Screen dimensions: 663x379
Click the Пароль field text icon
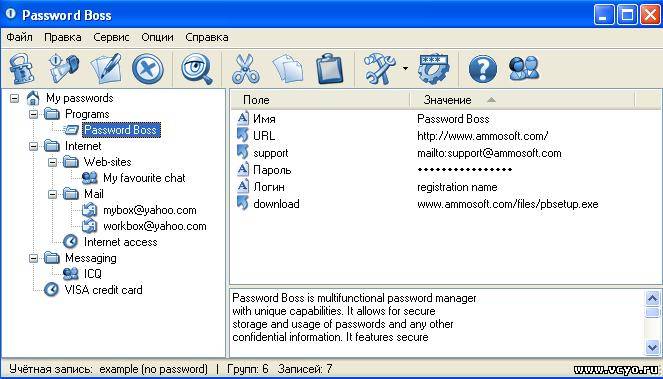(x=243, y=170)
